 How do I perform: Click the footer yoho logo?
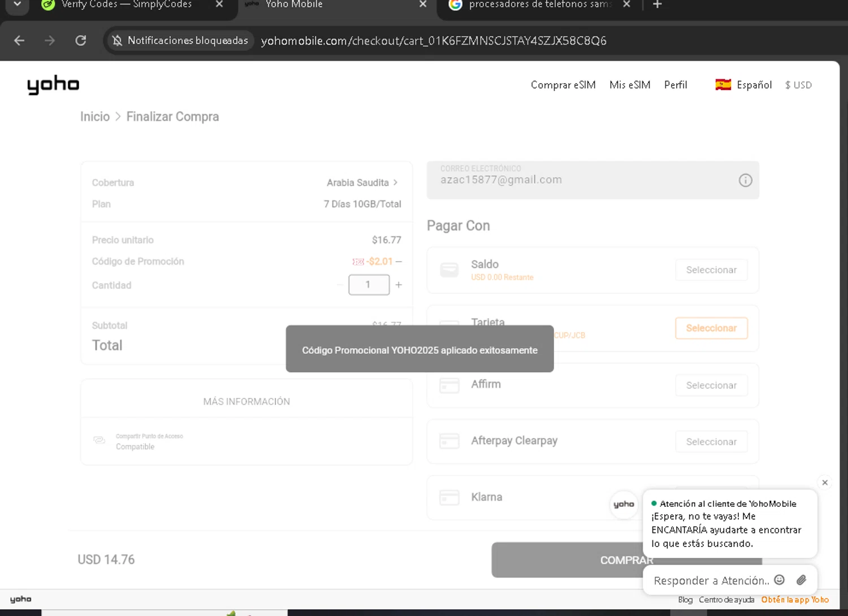[x=21, y=599]
